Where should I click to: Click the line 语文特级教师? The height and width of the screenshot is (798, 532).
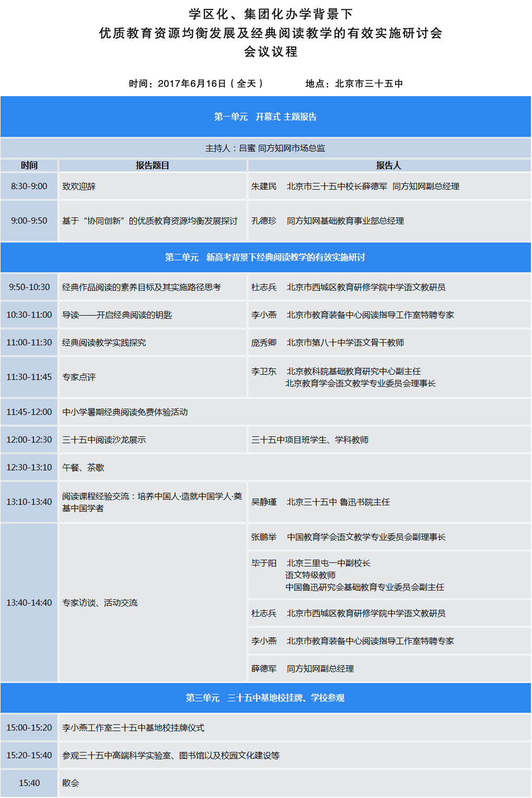point(310,575)
